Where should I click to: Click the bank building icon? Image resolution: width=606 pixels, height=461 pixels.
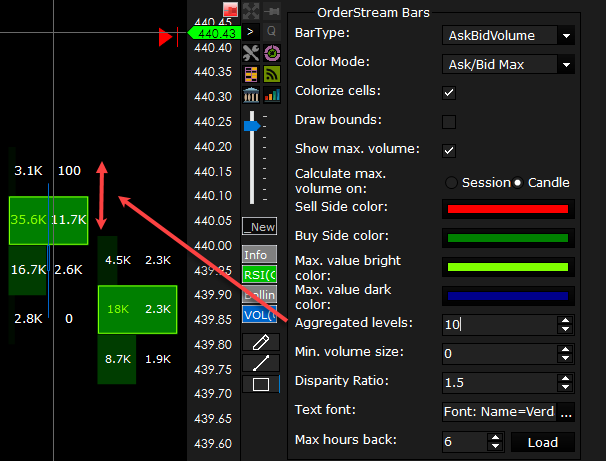point(251,95)
